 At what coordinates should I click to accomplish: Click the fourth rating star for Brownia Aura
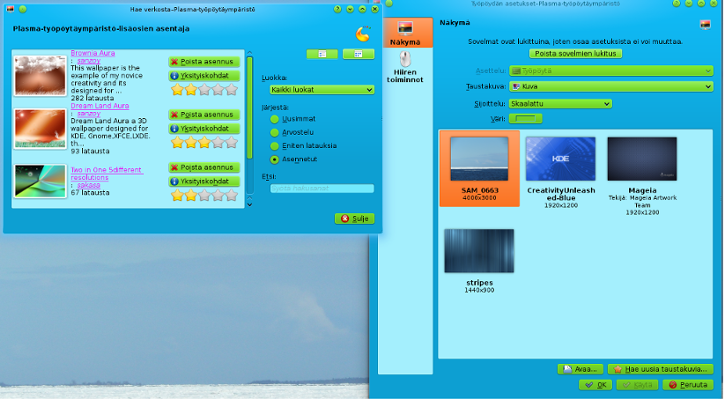pos(218,89)
